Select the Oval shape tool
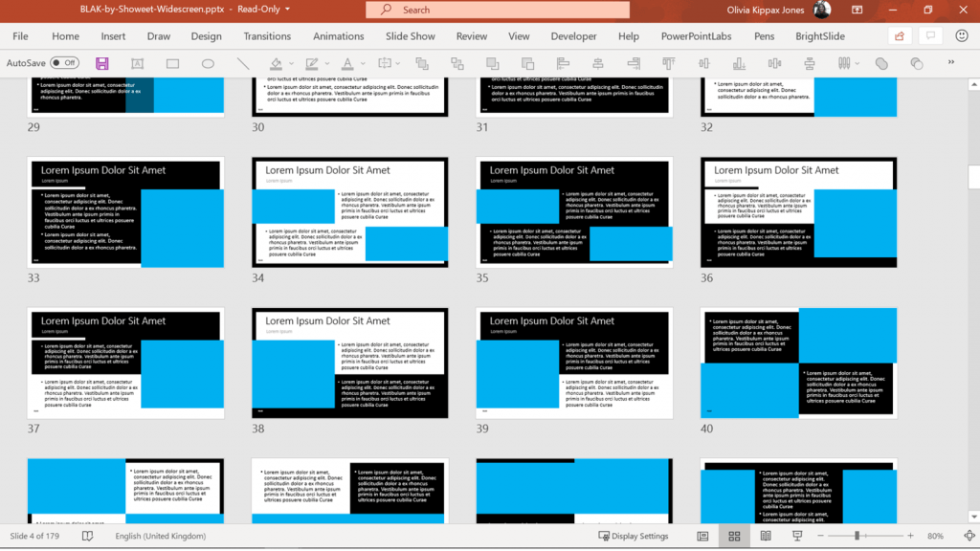 coord(208,62)
